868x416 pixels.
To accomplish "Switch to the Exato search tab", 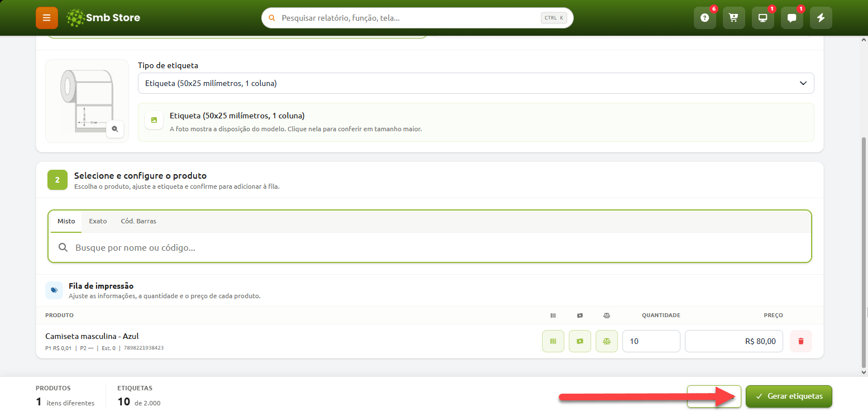I will [98, 221].
